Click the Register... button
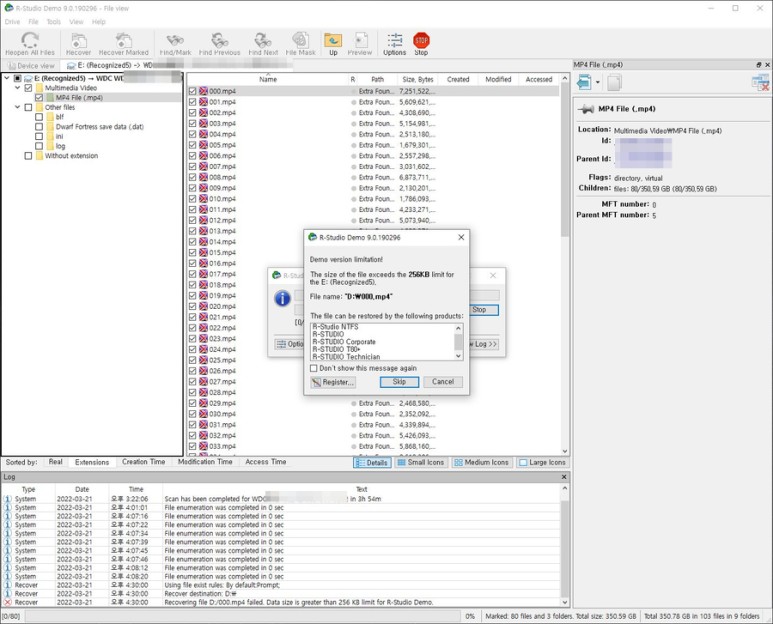Screen dimensions: 773x624 click(333, 382)
